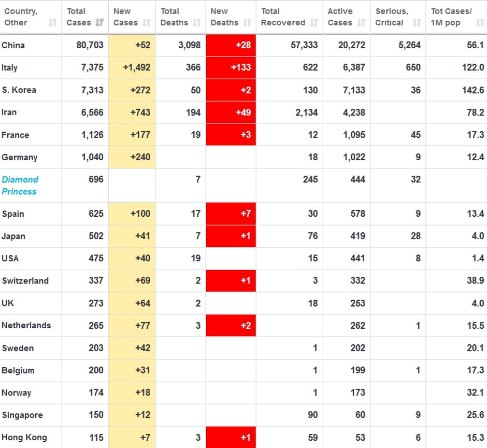Click China's total recovered 57,333
The height and width of the screenshot is (448, 487).
[x=305, y=45]
